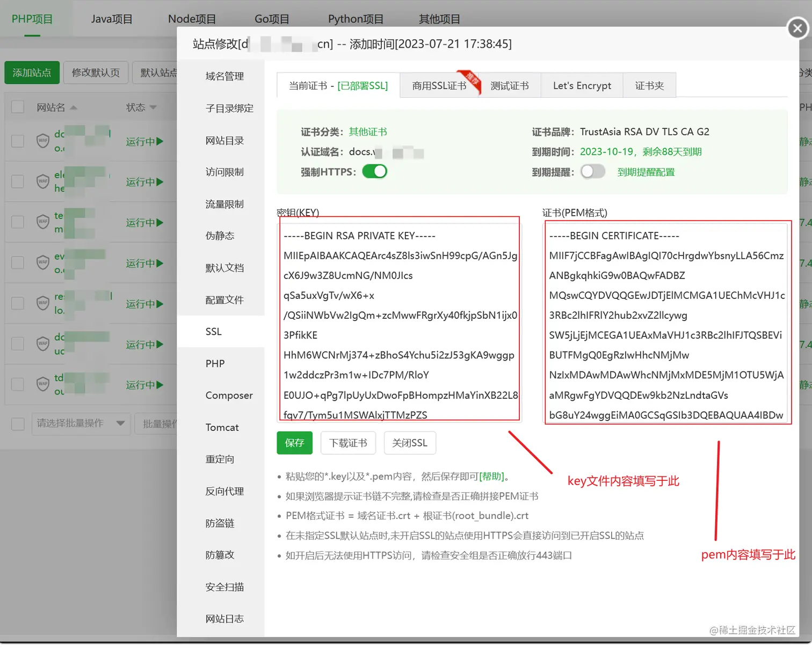Check the fifth site row checkbox
The height and width of the screenshot is (652, 812).
18,303
